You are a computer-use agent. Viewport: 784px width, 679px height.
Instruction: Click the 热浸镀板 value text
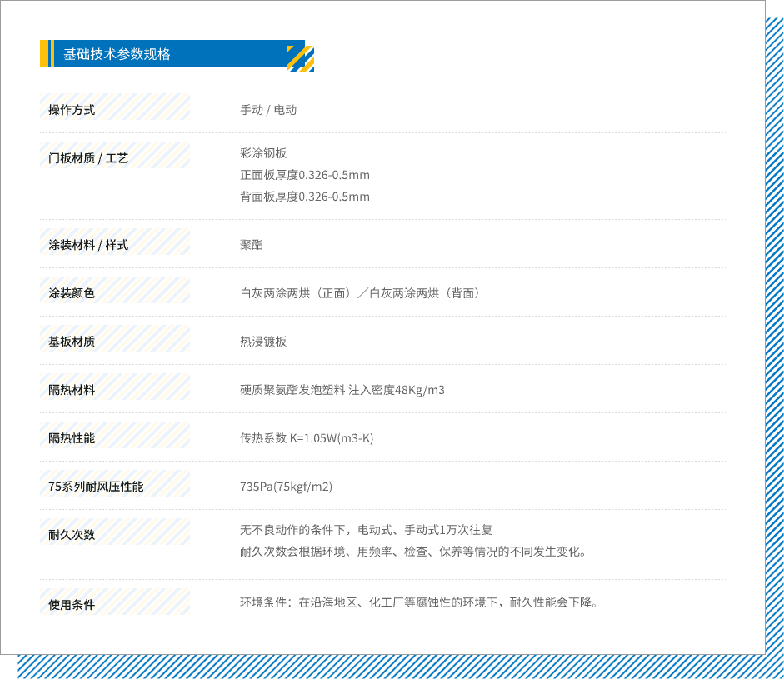pyautogui.click(x=263, y=342)
